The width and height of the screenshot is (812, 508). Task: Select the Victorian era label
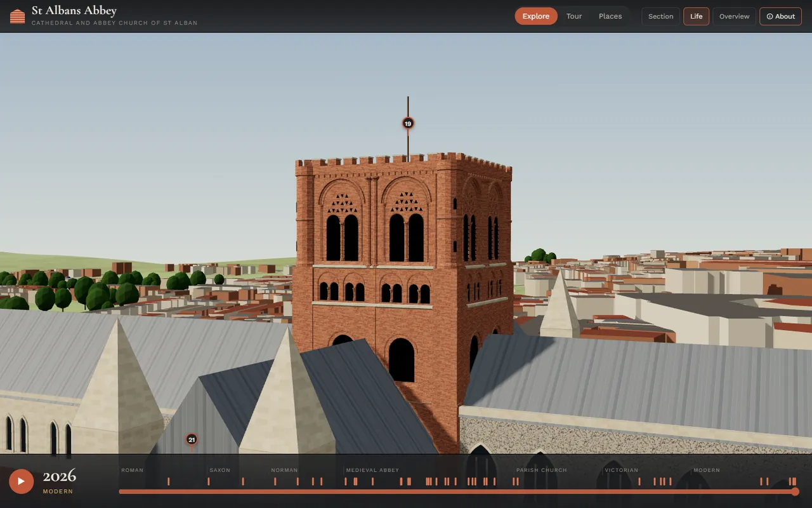[622, 471]
